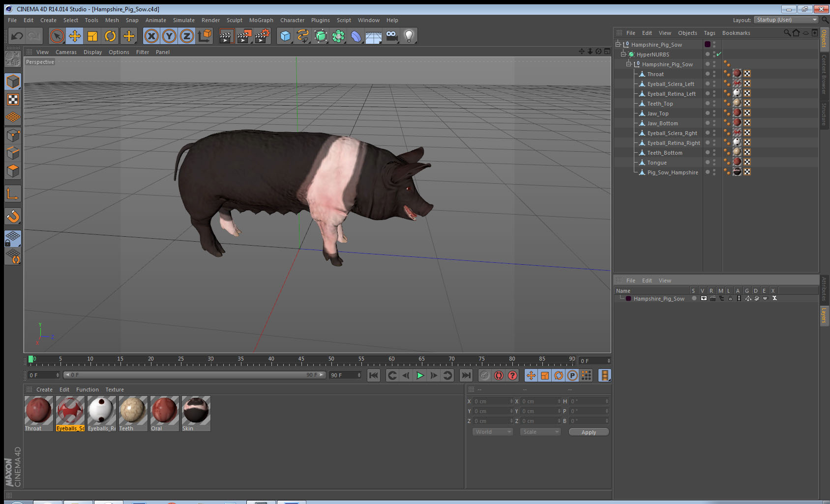The height and width of the screenshot is (504, 830).
Task: Select the Rotate tool in top toolbar
Action: coord(110,36)
